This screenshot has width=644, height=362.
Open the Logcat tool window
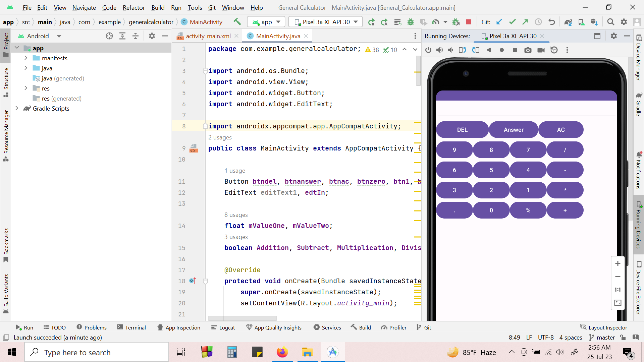coord(223,327)
